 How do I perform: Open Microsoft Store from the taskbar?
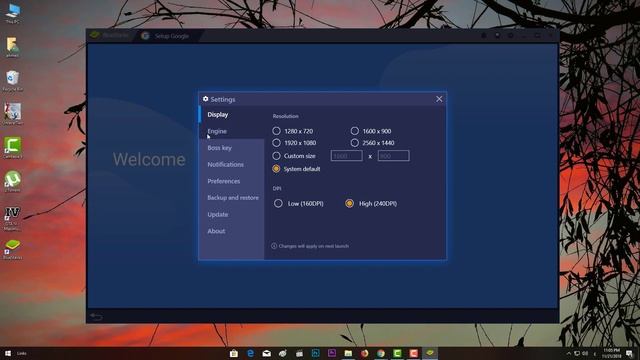click(x=234, y=353)
